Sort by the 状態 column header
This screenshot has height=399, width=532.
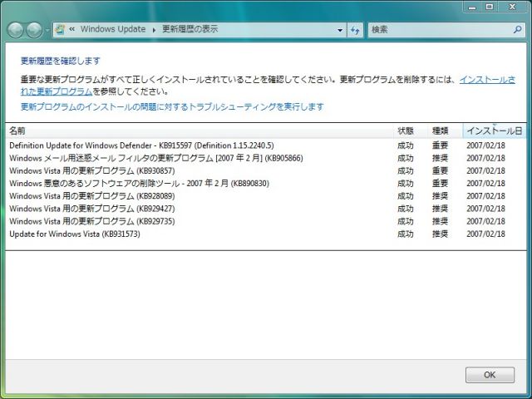(406, 131)
